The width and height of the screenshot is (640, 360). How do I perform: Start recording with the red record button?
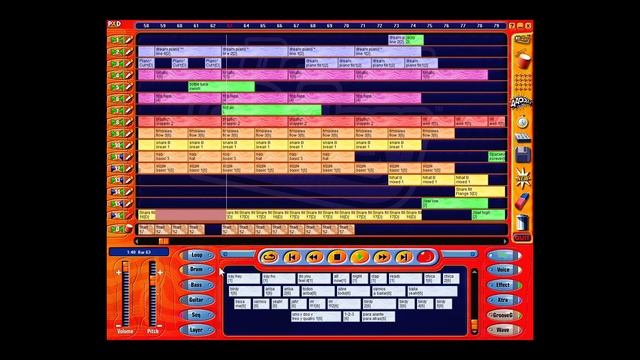(x=425, y=257)
